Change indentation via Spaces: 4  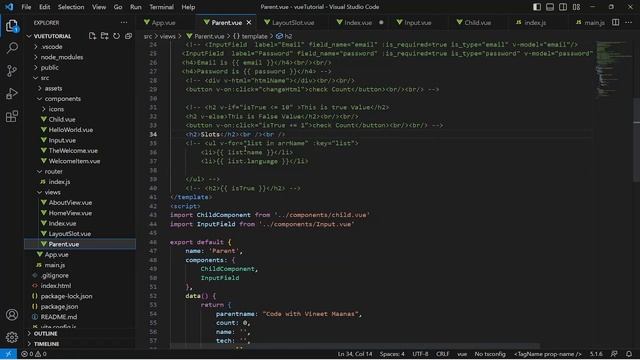pyautogui.click(x=392, y=354)
